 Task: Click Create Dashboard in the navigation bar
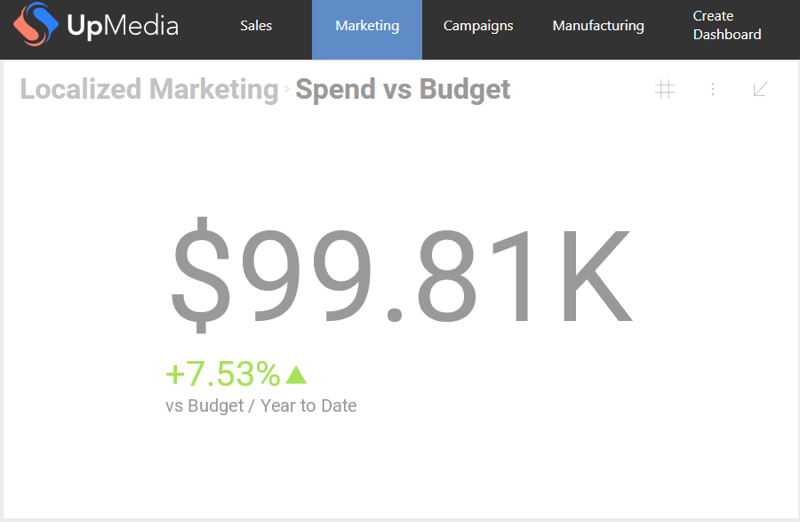(727, 26)
